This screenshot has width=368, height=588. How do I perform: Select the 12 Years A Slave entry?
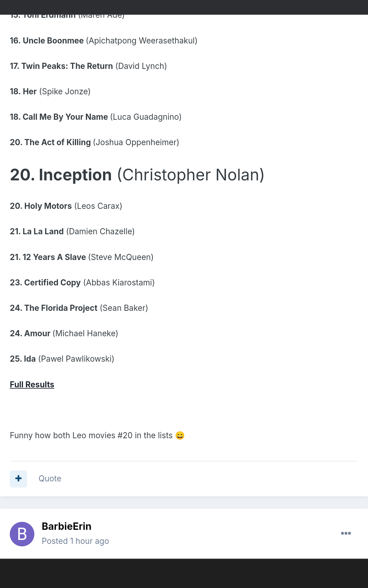[x=81, y=257]
